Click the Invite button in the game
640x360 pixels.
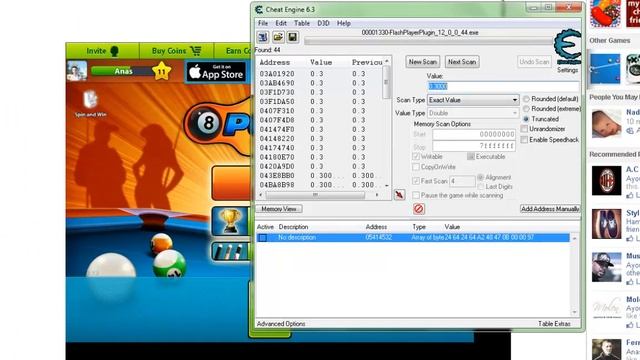click(x=102, y=51)
